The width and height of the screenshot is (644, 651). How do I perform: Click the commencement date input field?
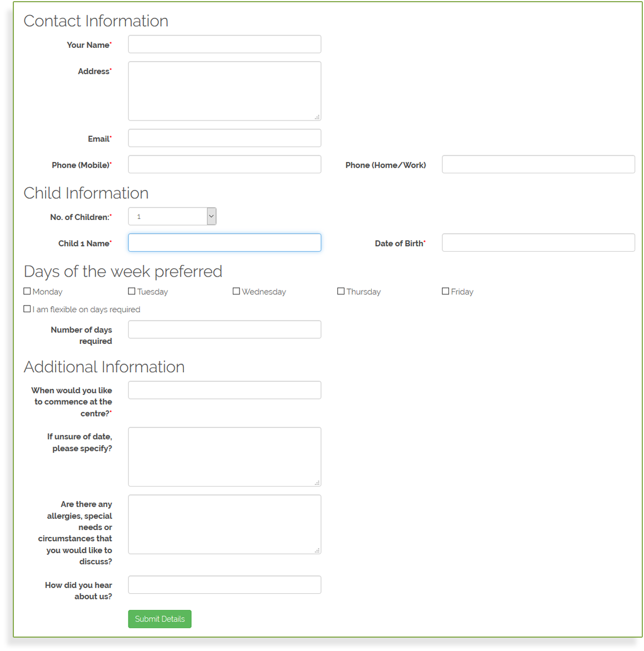[224, 390]
